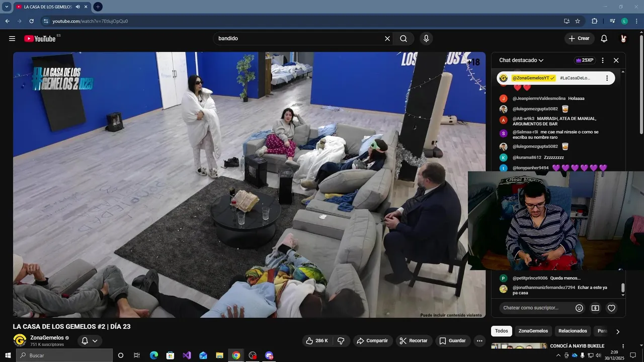Open a new browser tab

(98, 7)
